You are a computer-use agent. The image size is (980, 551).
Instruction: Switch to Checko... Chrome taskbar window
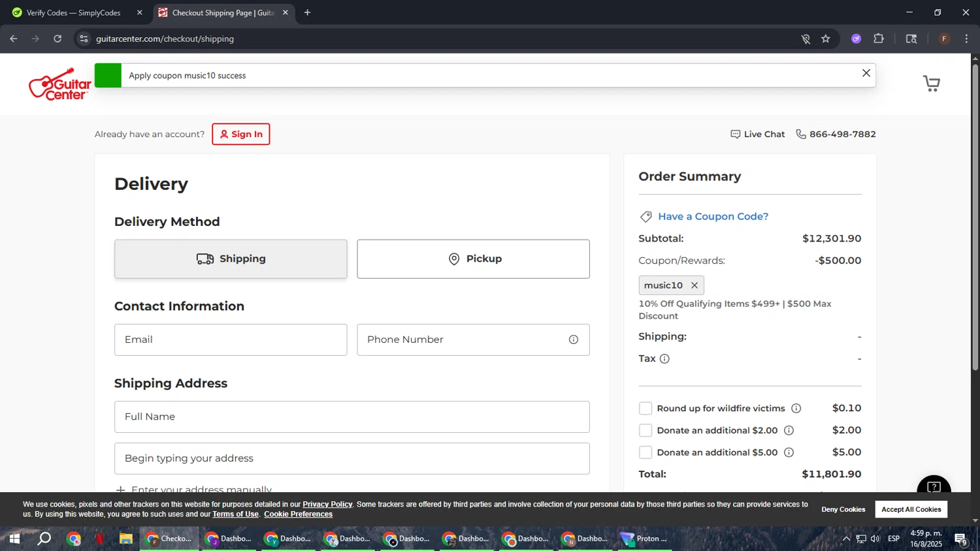169,539
